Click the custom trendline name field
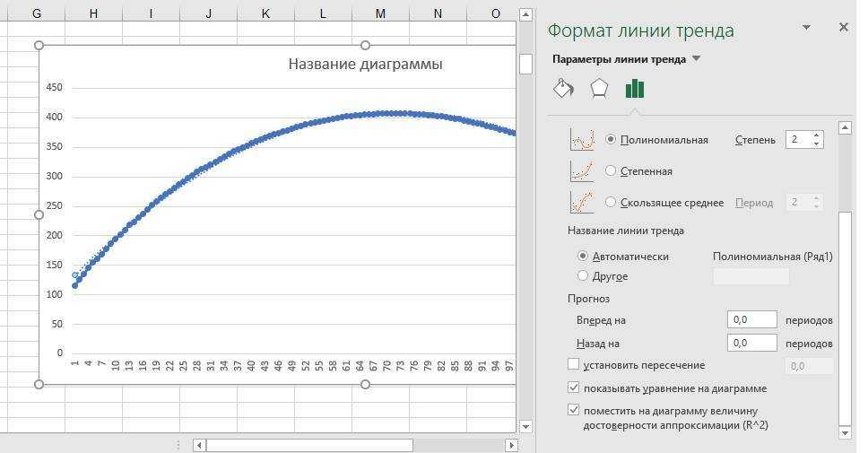This screenshot has width=868, height=453. coord(751,275)
